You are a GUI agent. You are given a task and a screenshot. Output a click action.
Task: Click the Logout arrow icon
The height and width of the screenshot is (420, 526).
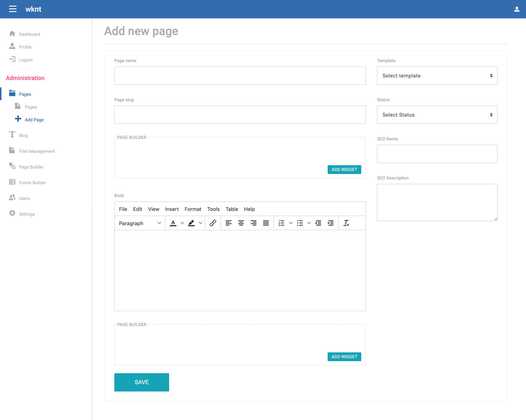coord(12,59)
